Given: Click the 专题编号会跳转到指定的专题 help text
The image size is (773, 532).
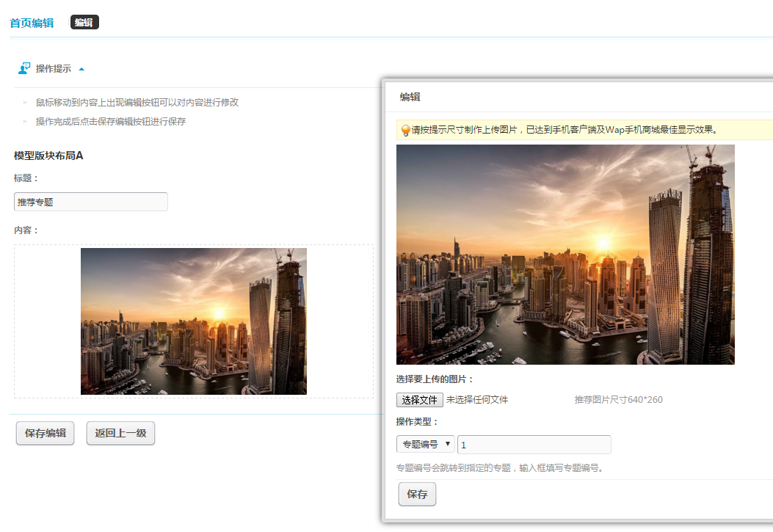Looking at the screenshot, I should click(x=501, y=467).
